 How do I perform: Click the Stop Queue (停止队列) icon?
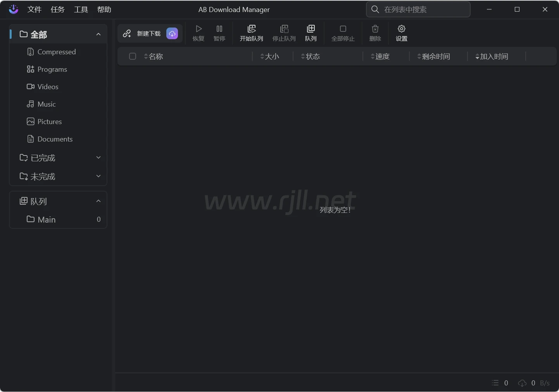(284, 29)
